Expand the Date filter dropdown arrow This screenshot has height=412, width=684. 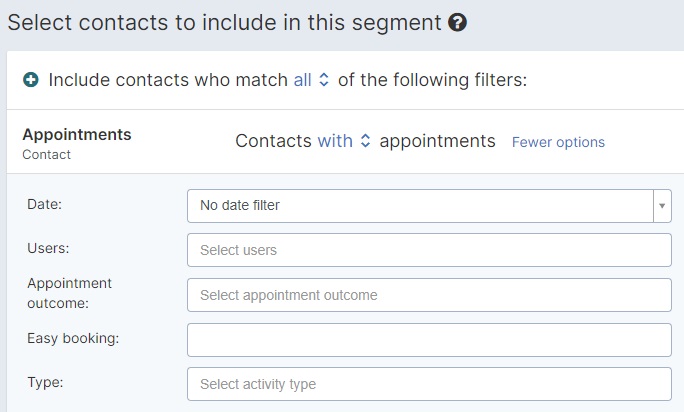click(662, 206)
